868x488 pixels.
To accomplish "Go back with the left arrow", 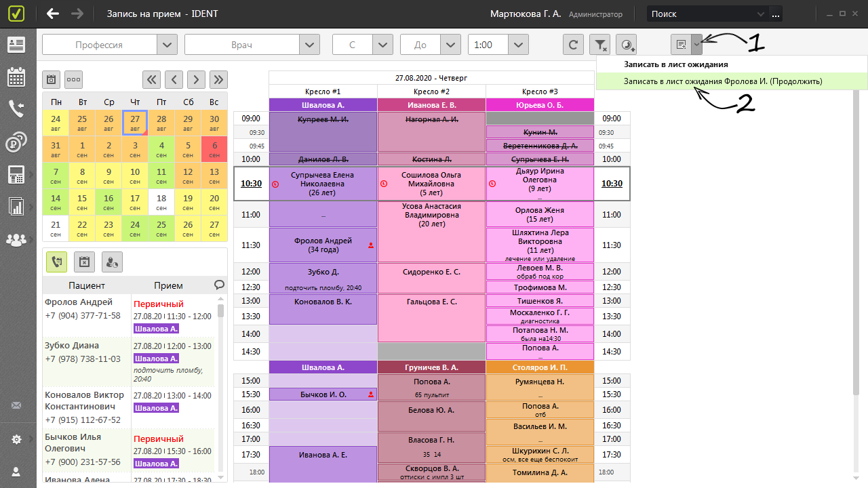I will coord(53,14).
